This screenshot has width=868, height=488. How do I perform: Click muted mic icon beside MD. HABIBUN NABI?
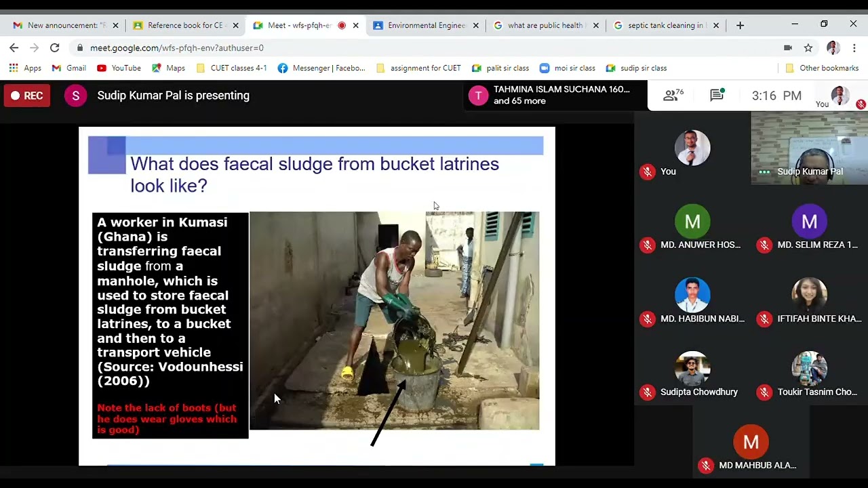(x=647, y=319)
